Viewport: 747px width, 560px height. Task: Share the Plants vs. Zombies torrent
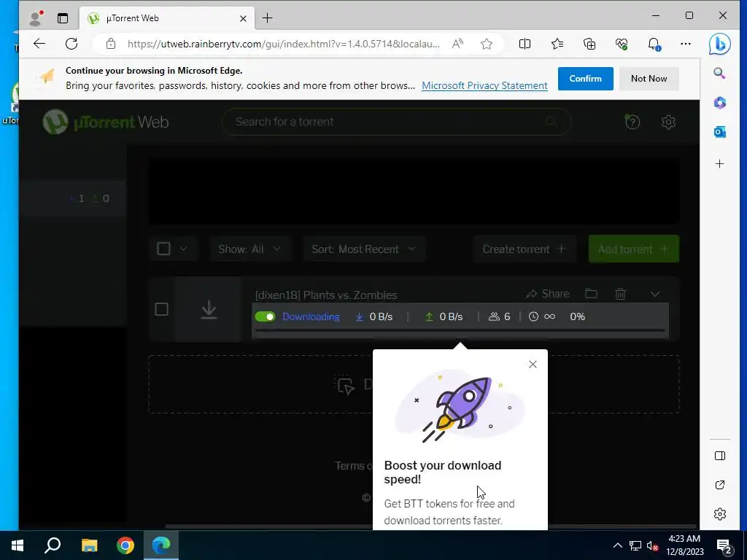[x=547, y=294]
